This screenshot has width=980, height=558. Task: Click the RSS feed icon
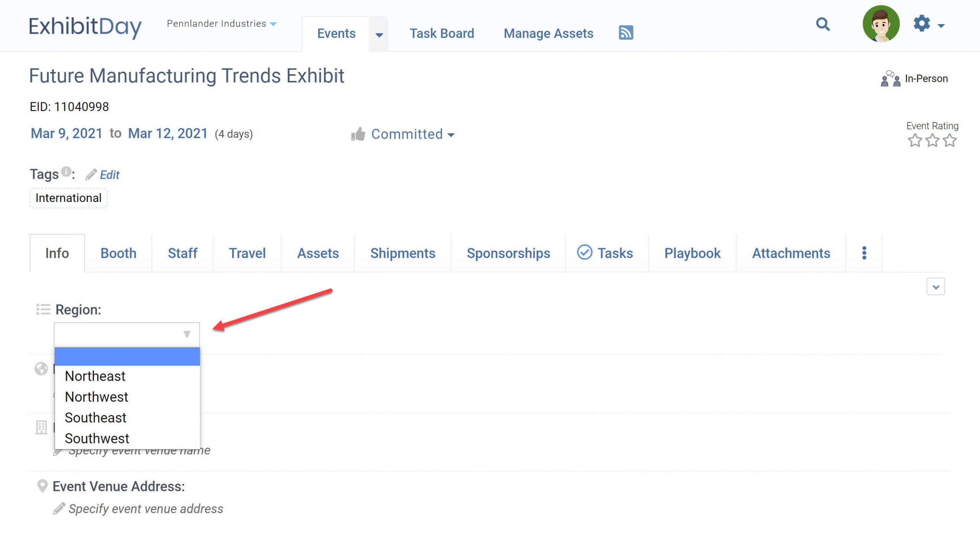pos(626,33)
